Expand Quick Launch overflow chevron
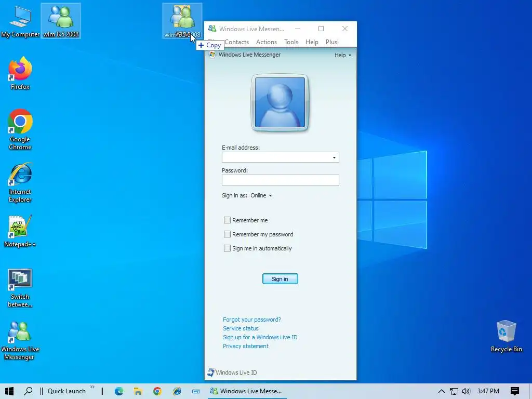The height and width of the screenshot is (399, 532). 92,387
